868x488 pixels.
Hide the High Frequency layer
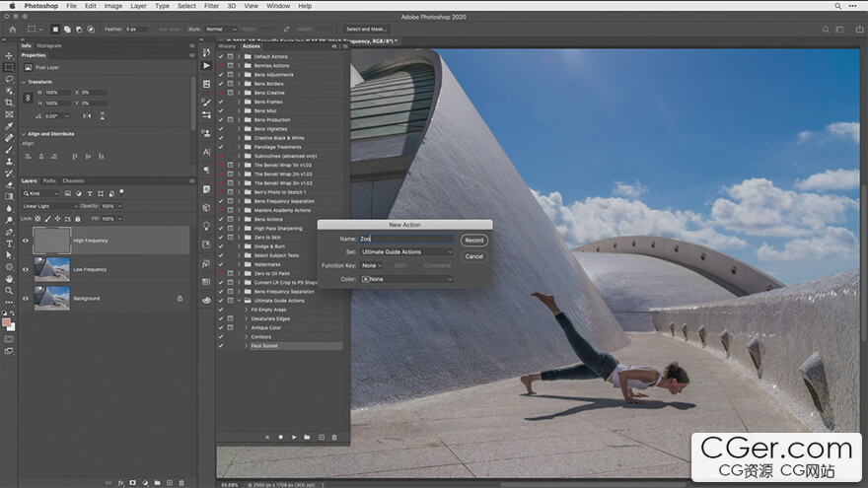(x=26, y=241)
